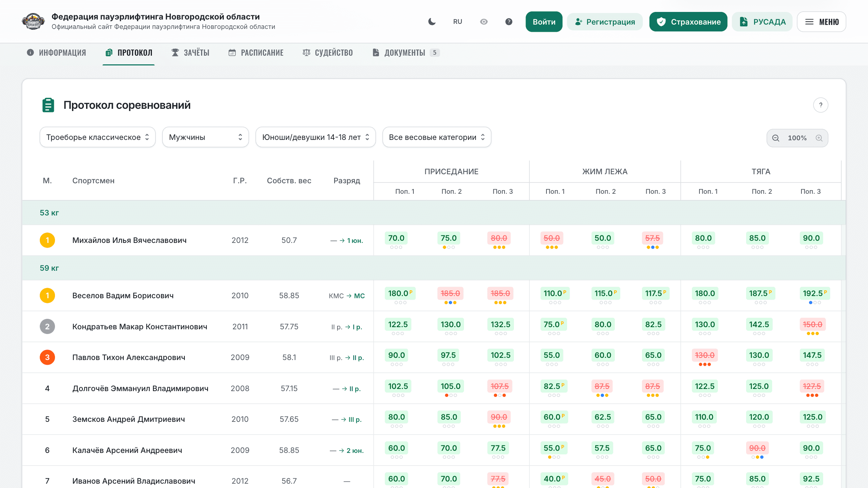
Task: Click Кондратьев's II р. → I р. rank
Action: pos(347,327)
